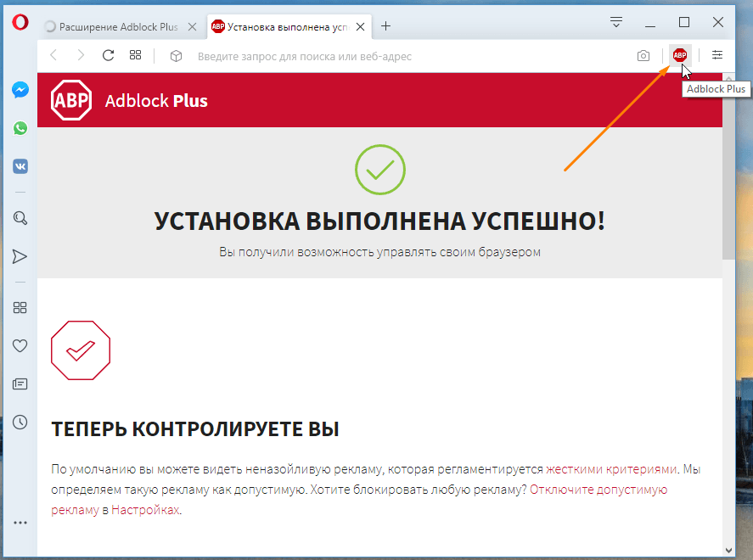
Task: Open WhatsApp in the sidebar
Action: click(x=20, y=128)
